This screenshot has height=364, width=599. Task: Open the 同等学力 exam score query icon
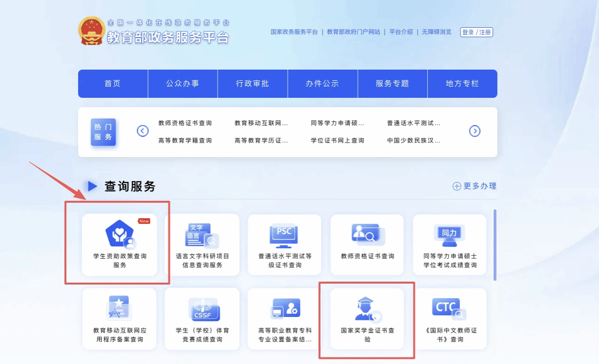(449, 235)
